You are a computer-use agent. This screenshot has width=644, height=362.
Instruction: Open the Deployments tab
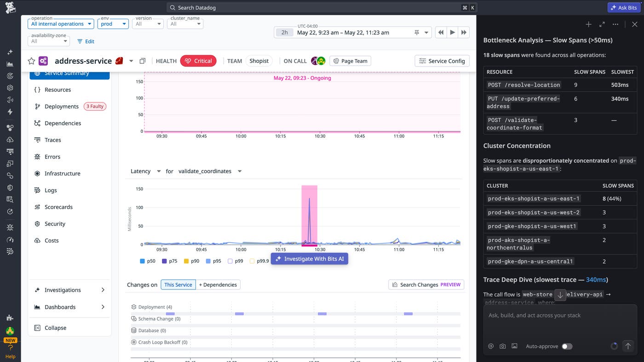point(70,106)
